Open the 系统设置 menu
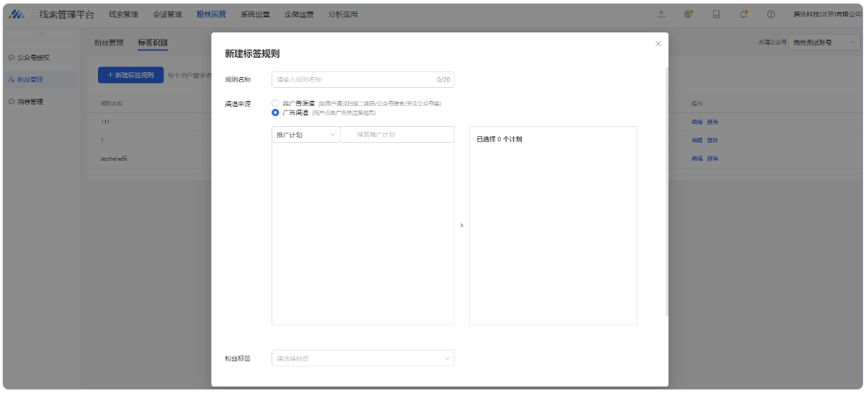Image resolution: width=868 pixels, height=393 pixels. point(255,14)
